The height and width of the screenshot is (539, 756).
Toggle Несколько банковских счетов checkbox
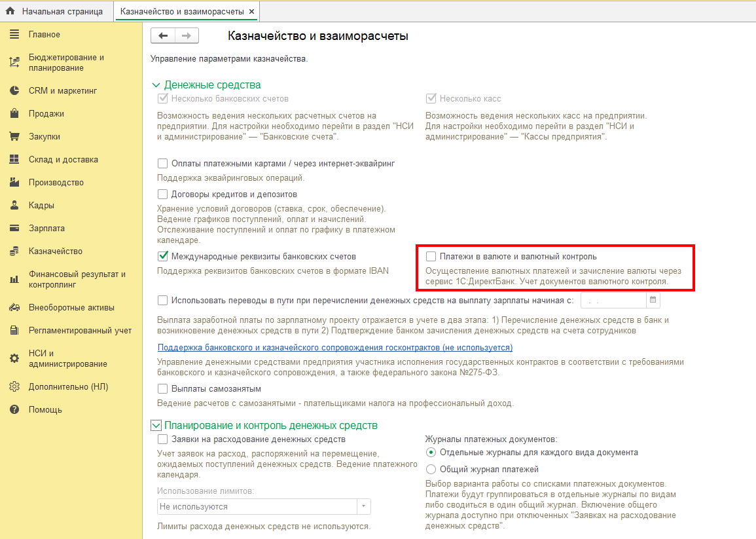click(163, 98)
